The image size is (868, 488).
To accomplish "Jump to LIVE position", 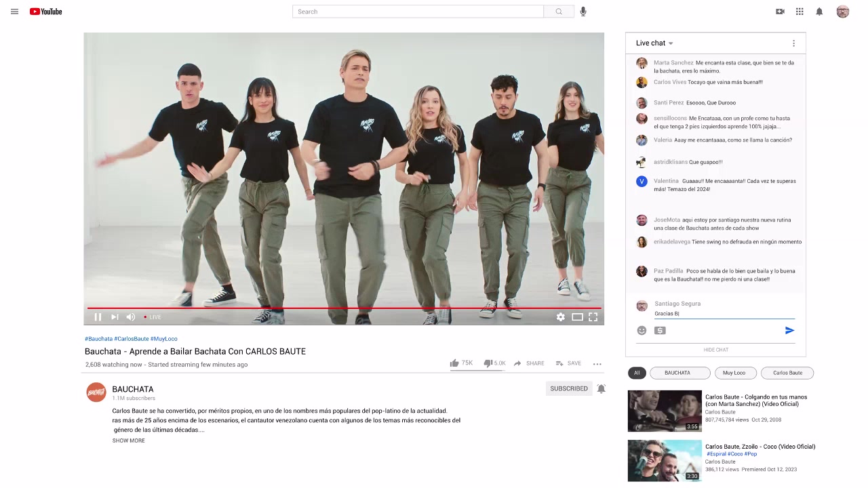I will point(153,317).
